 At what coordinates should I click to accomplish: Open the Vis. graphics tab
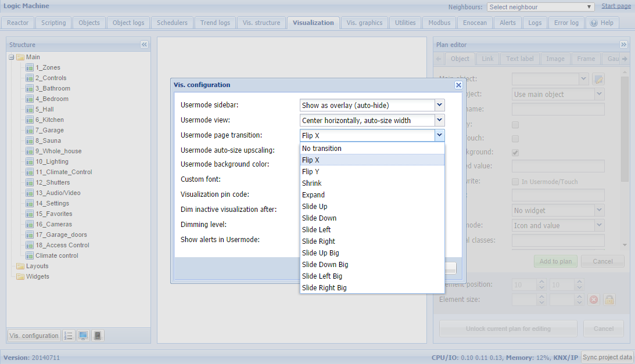tap(364, 23)
